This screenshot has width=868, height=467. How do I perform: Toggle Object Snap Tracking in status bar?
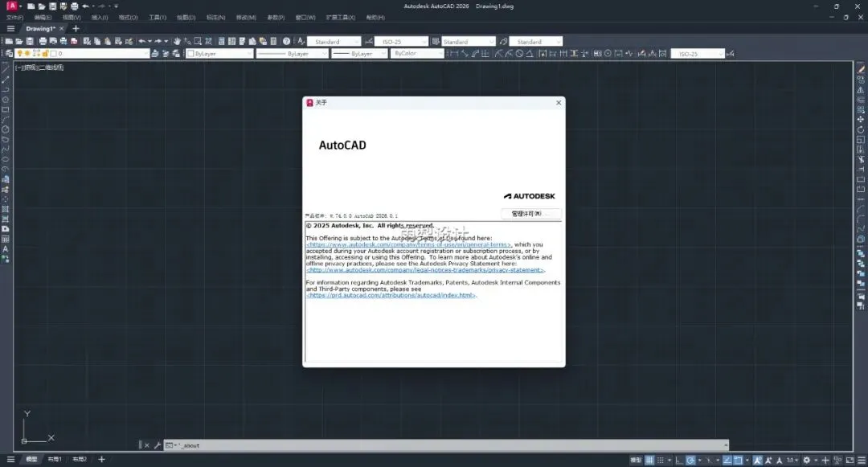[727, 461]
